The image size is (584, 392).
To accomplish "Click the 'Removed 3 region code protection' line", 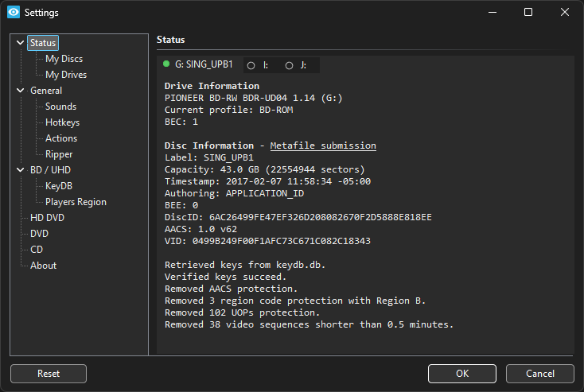I will pyautogui.click(x=295, y=301).
